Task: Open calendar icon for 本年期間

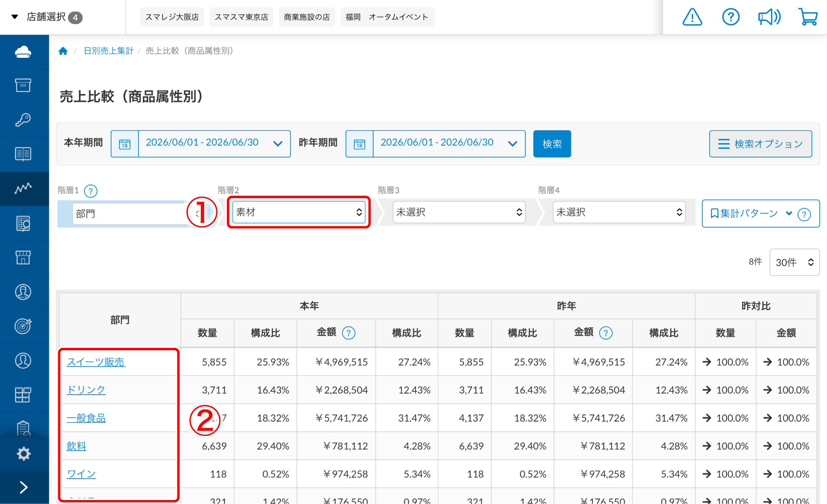Action: coord(125,144)
